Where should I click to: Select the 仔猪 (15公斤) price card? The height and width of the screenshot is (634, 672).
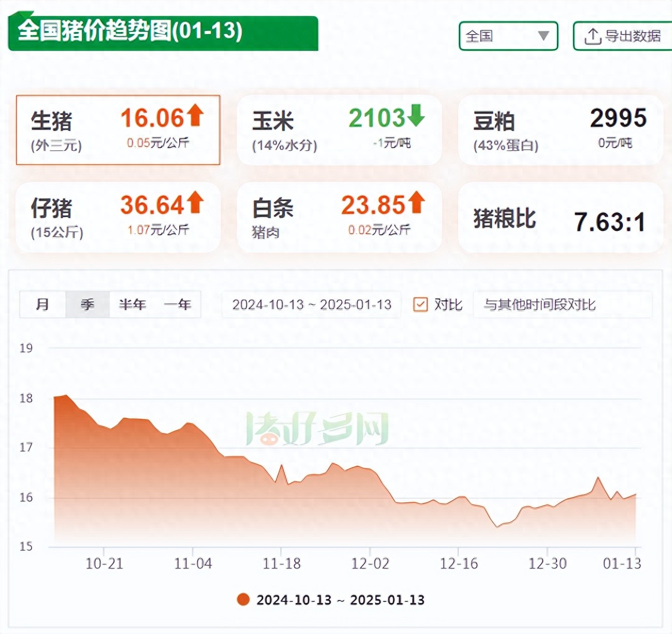point(118,217)
